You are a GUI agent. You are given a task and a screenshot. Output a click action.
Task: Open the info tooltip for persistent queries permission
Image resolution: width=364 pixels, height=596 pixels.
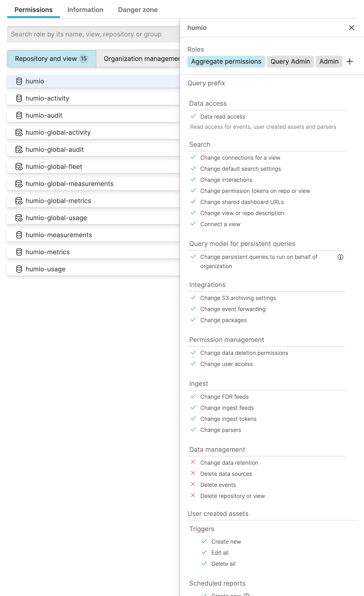point(340,257)
